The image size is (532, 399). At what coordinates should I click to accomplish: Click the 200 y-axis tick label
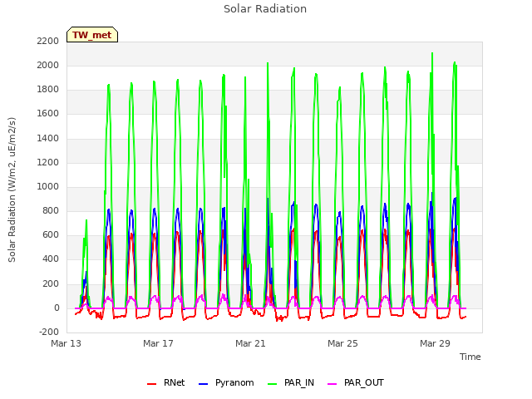[51, 283]
